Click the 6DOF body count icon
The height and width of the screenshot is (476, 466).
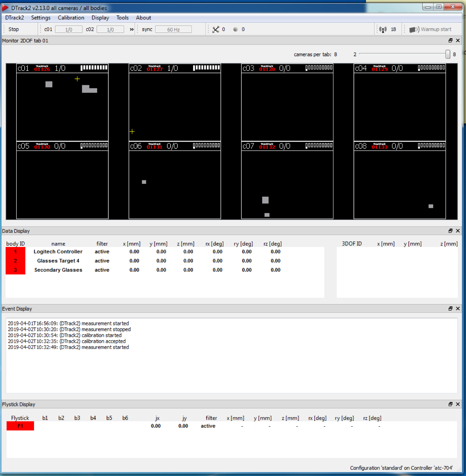tap(216, 30)
